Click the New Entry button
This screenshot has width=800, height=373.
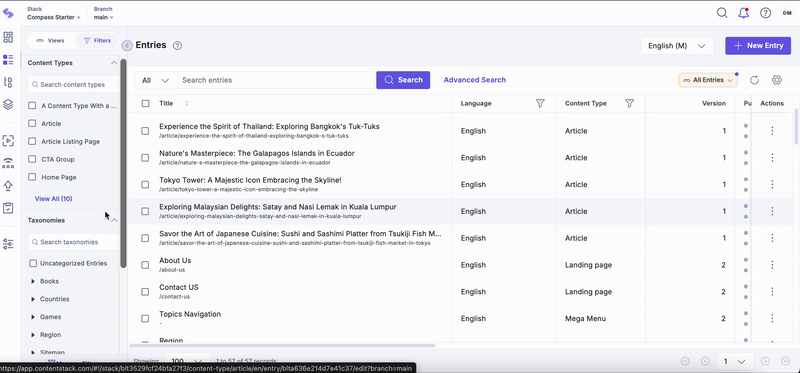[758, 45]
